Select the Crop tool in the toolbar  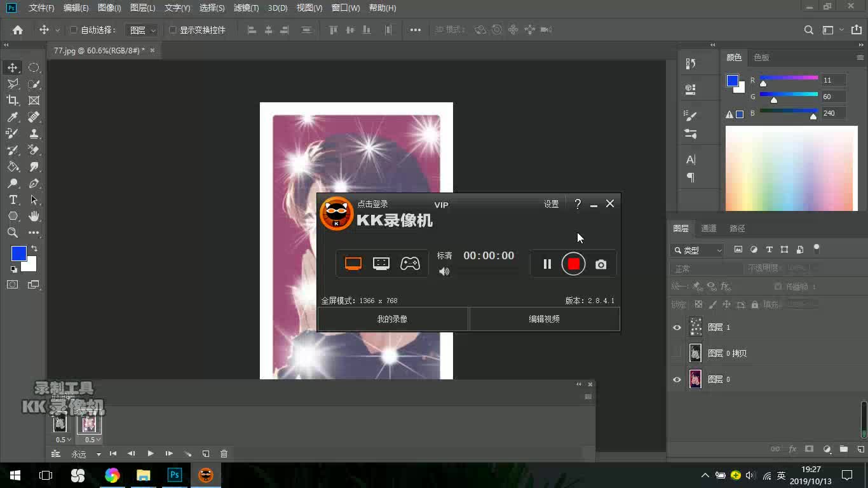coord(11,100)
